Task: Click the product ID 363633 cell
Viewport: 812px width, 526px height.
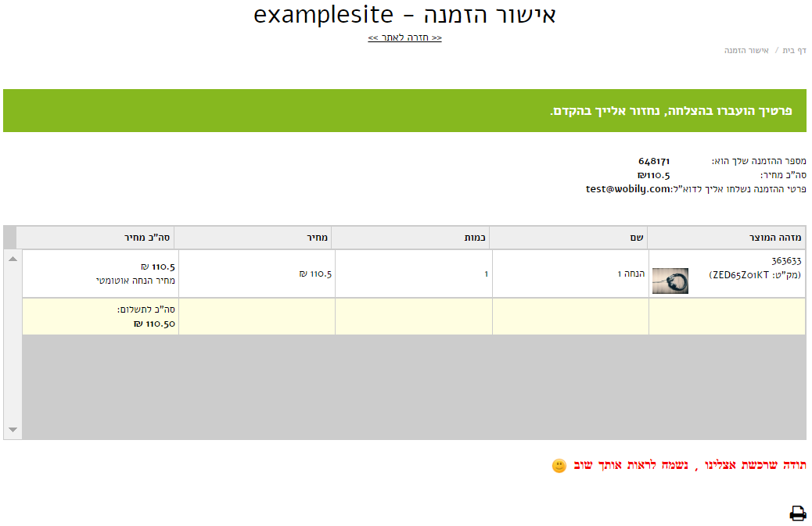Action: click(x=727, y=274)
